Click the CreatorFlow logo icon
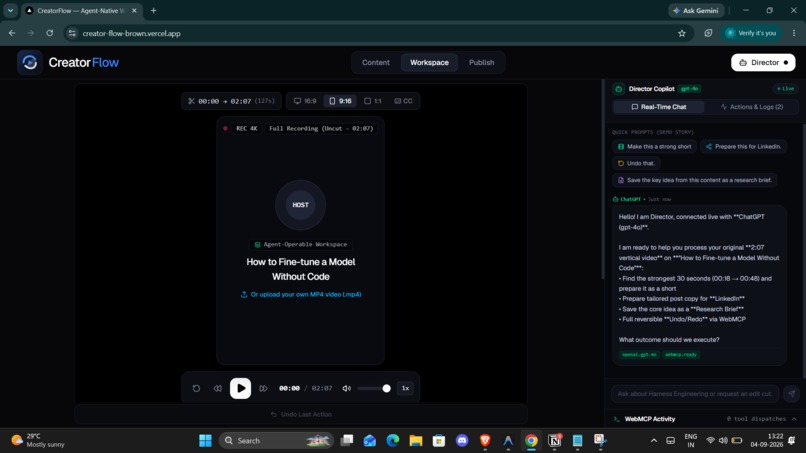Viewport: 806px width, 453px height. 29,63
